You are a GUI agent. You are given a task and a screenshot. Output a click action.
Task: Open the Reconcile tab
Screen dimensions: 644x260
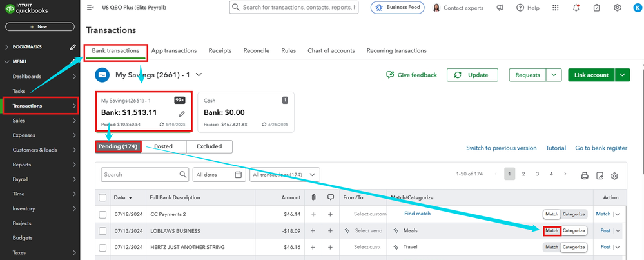tap(257, 51)
